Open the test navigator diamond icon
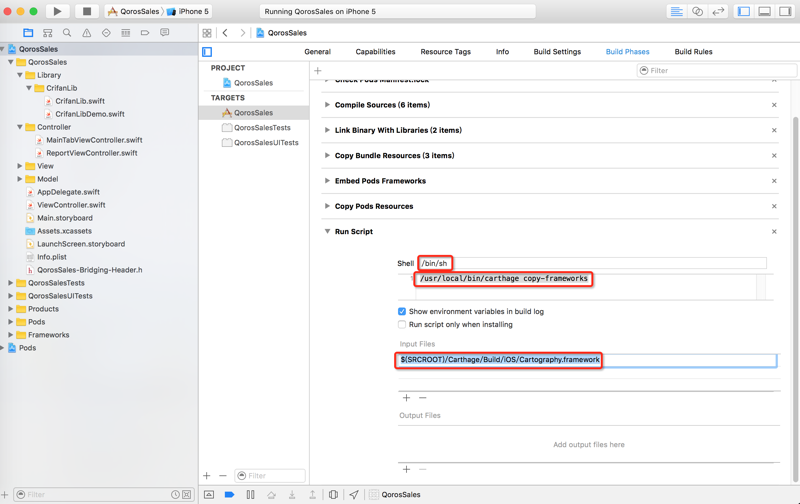Viewport: 800px width, 504px height. [106, 33]
